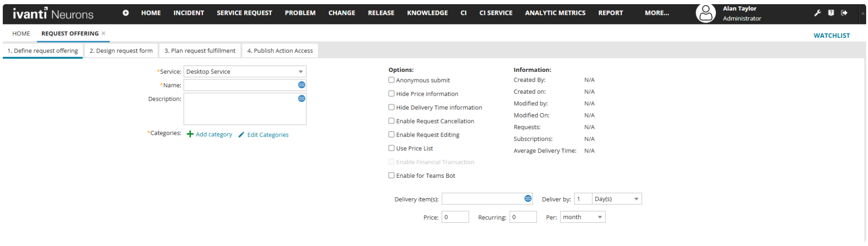Click the globe icon in Name field
The width and height of the screenshot is (868, 246).
302,85
